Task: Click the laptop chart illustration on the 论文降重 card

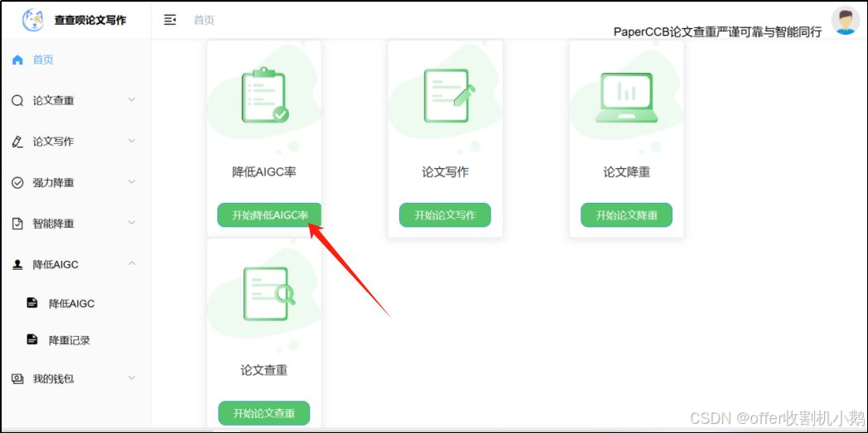Action: [627, 98]
